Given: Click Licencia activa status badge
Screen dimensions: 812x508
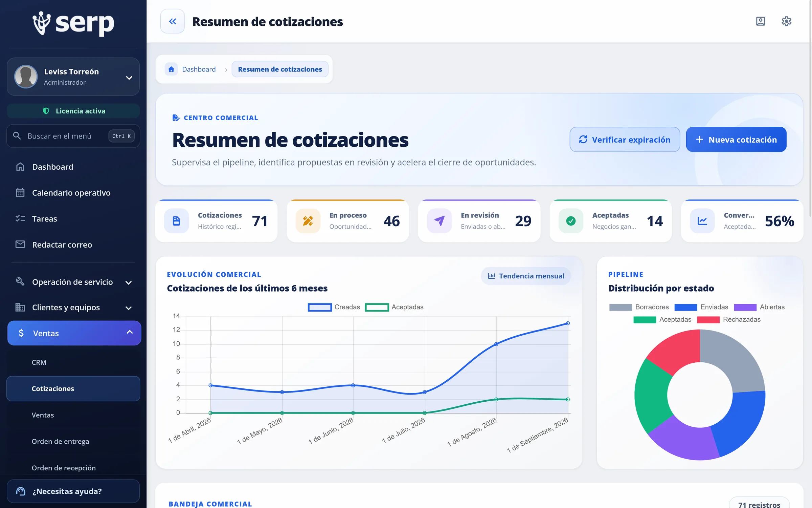Looking at the screenshot, I should pos(73,111).
